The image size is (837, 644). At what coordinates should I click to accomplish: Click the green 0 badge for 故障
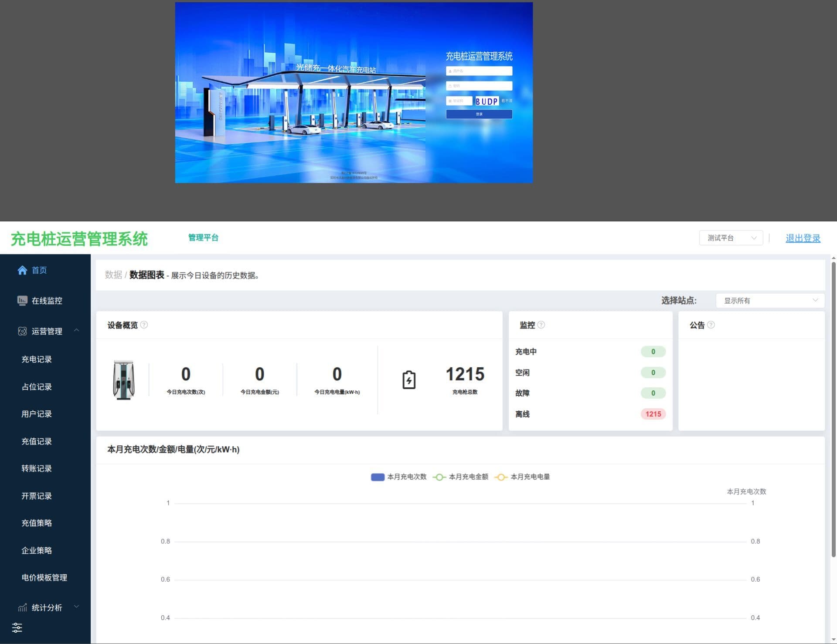coord(653,393)
